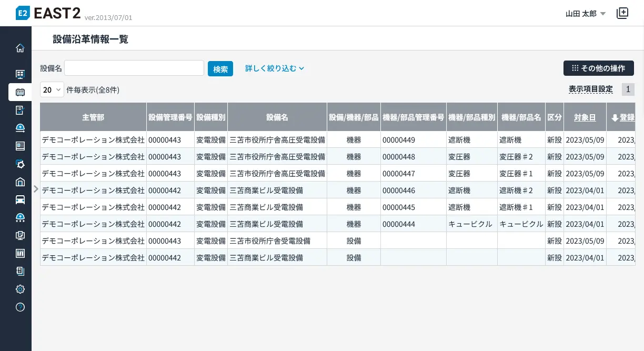This screenshot has width=644, height=351.
Task: Click the EAST2 logo in header
Action: pos(48,13)
